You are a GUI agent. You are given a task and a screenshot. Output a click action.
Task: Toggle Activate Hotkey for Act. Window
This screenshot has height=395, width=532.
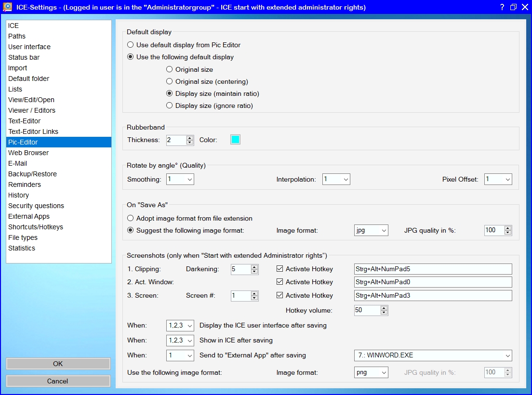(x=280, y=282)
